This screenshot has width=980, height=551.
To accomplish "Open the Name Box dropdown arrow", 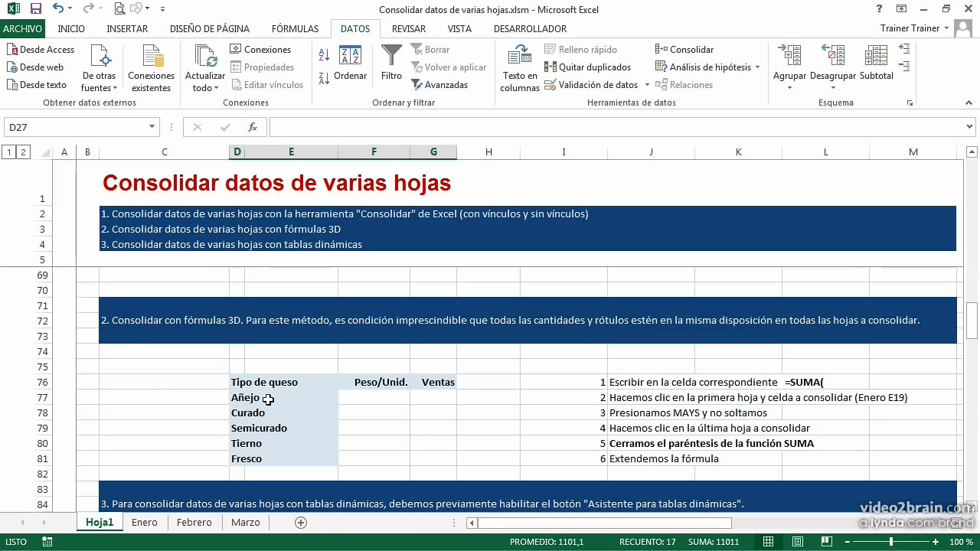I will point(152,127).
